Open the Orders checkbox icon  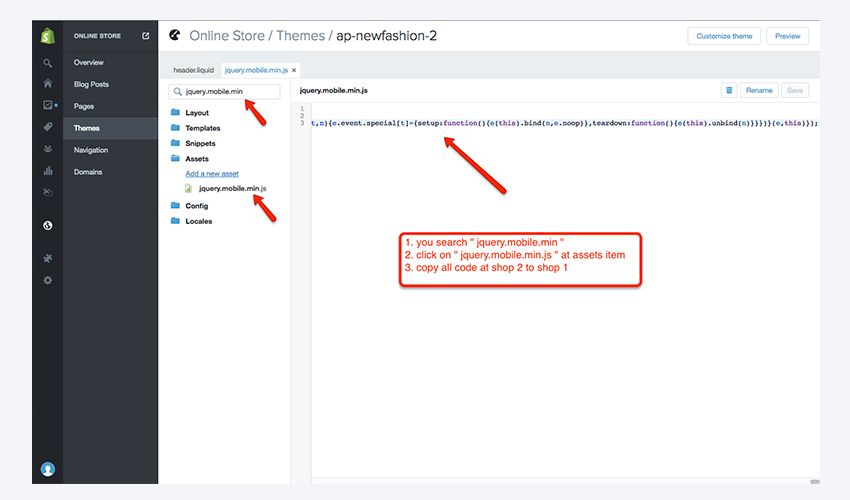click(48, 105)
